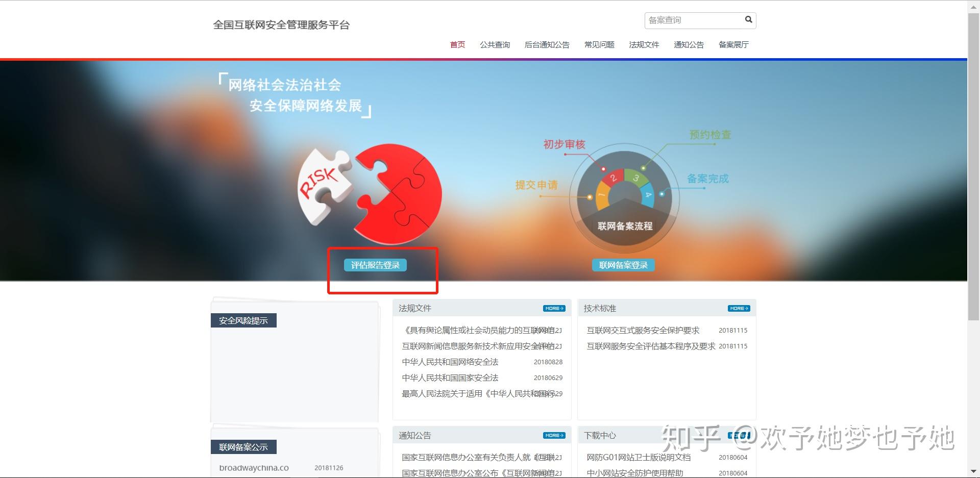
Task: Click the search magnifier icon
Action: click(748, 20)
